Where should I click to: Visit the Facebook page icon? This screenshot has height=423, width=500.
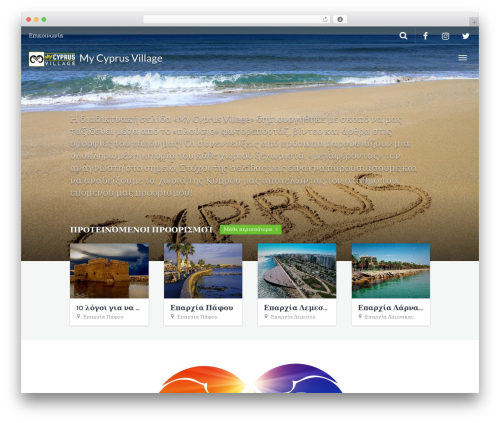(x=425, y=36)
